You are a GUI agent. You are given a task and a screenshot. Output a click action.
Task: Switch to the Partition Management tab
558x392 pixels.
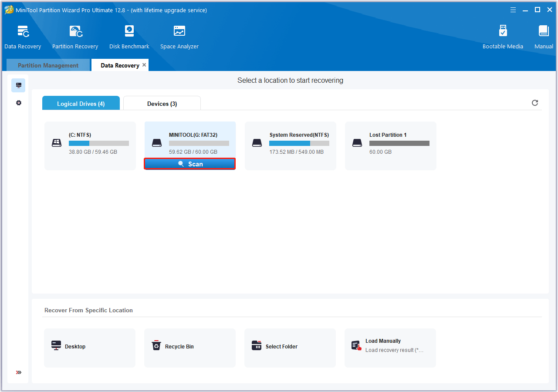(x=48, y=65)
